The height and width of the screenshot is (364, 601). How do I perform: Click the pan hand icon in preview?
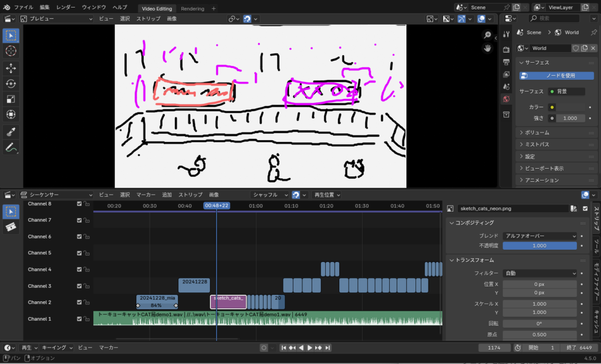coord(487,49)
